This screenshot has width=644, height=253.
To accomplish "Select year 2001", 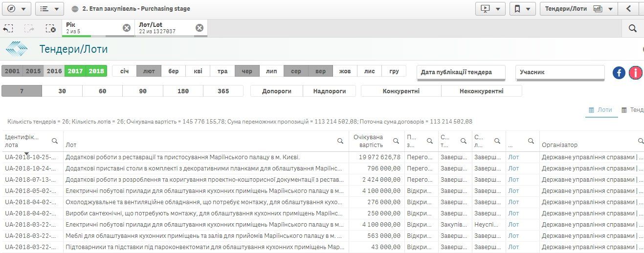I will point(12,71).
